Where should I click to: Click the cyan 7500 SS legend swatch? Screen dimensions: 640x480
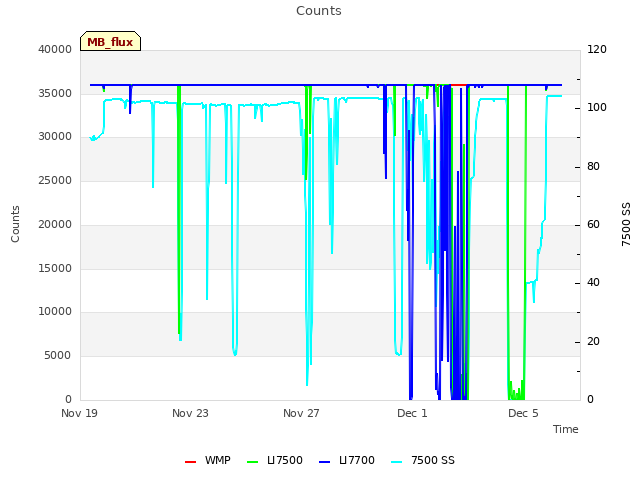[x=397, y=462]
